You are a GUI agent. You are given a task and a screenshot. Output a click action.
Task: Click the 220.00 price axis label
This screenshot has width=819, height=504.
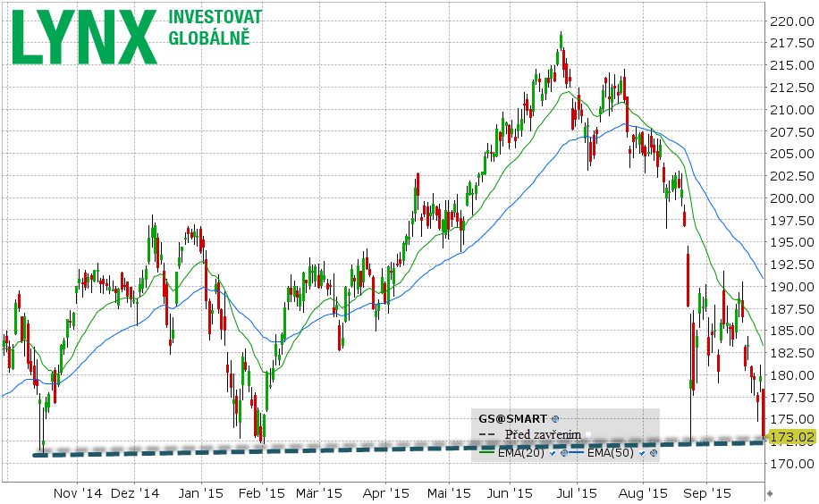(x=792, y=21)
